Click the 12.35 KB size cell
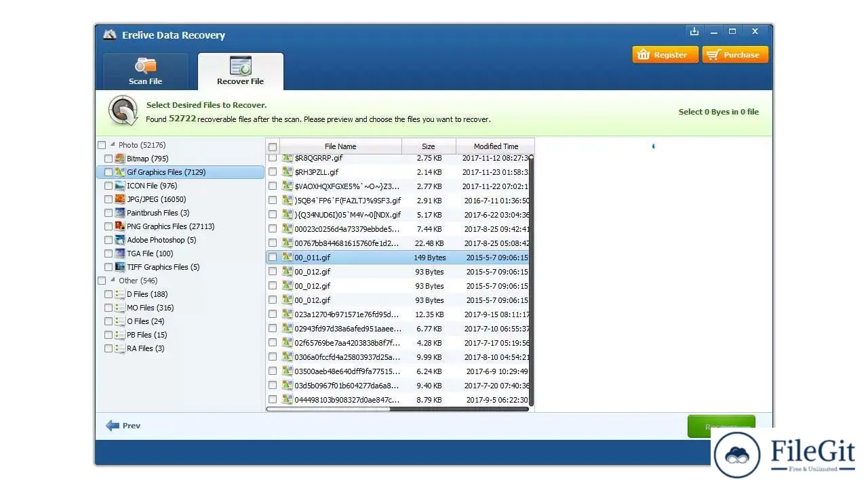 [x=430, y=314]
